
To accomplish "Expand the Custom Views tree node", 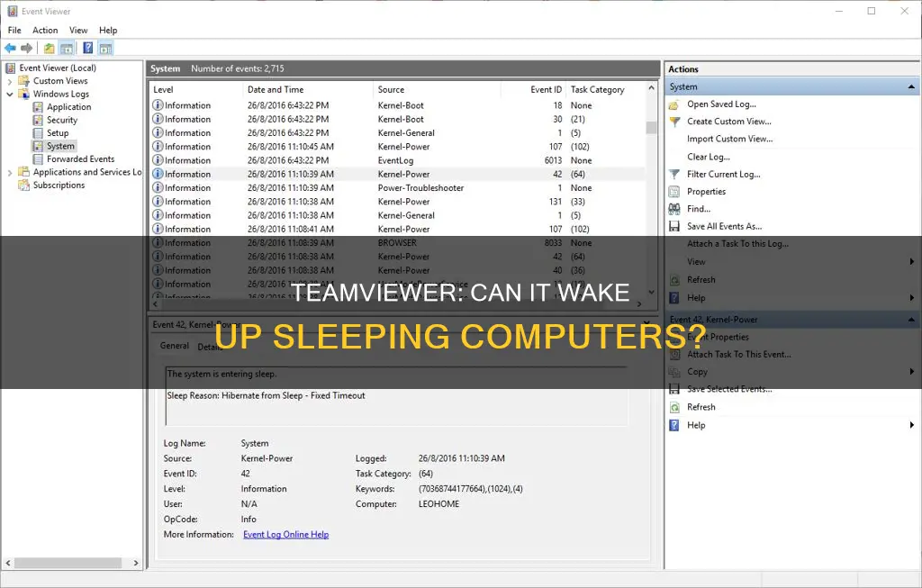I will pos(9,81).
